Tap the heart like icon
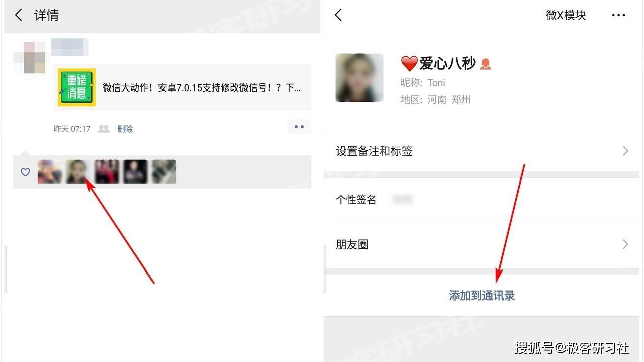Screen dimensions: 644x362 click(25, 172)
